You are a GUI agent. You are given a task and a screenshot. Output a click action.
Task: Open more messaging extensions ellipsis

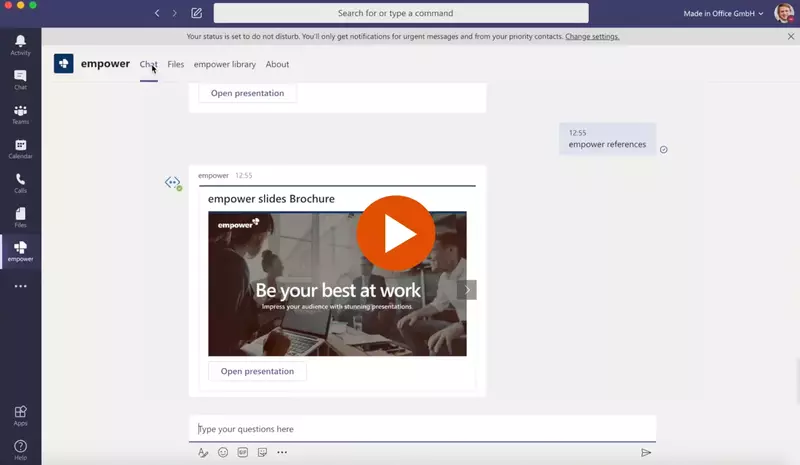point(282,452)
